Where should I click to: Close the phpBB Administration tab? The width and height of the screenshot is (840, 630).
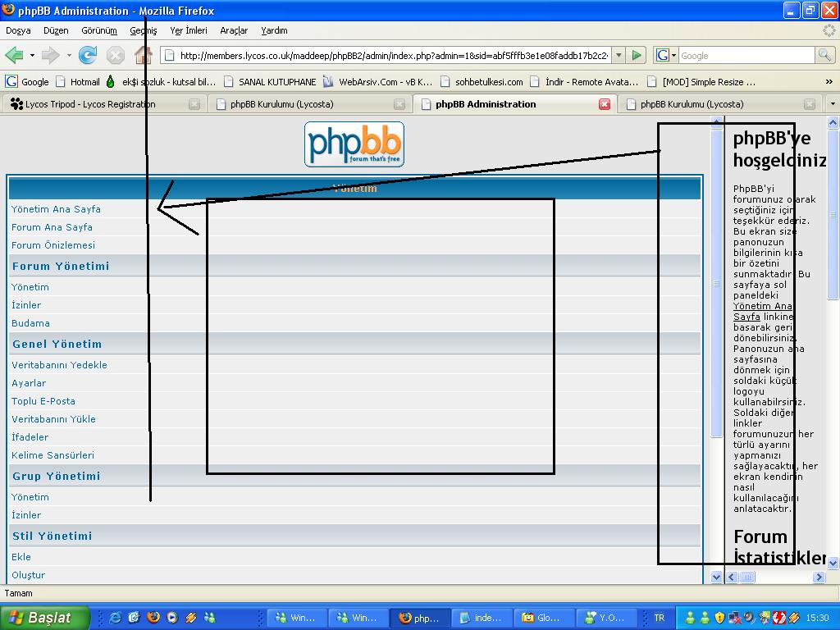(605, 104)
